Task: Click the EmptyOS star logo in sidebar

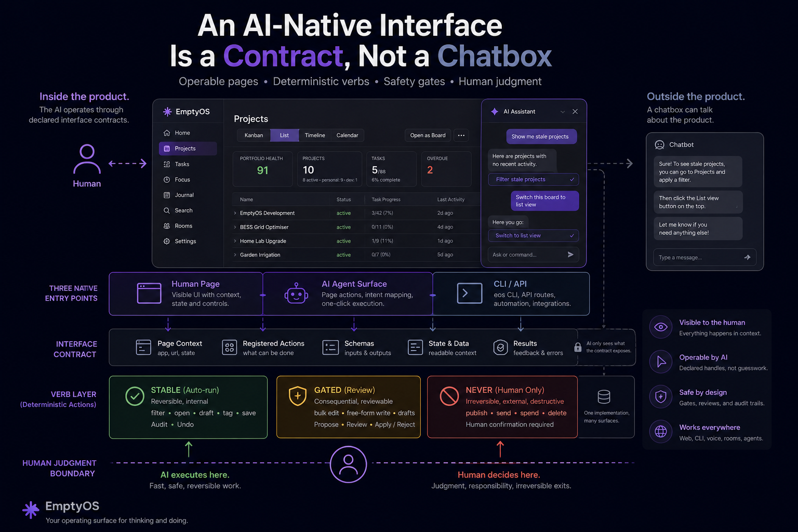Action: (x=167, y=112)
